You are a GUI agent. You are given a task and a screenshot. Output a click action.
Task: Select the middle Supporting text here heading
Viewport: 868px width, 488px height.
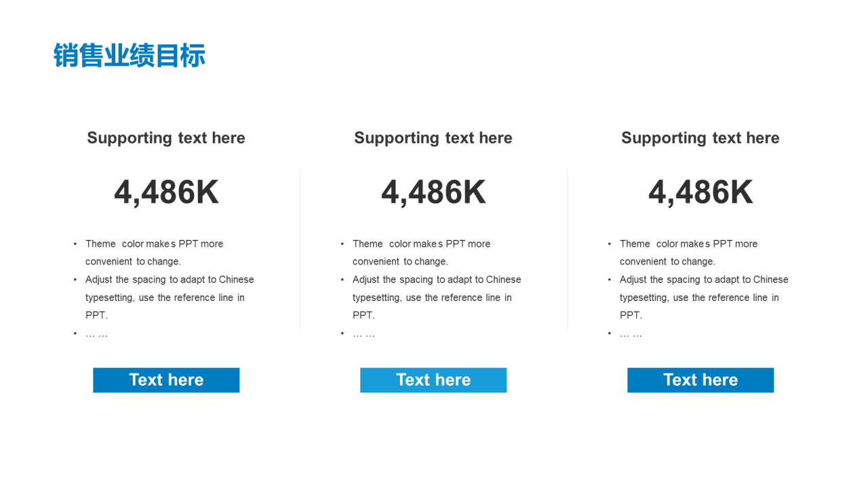[x=433, y=138]
